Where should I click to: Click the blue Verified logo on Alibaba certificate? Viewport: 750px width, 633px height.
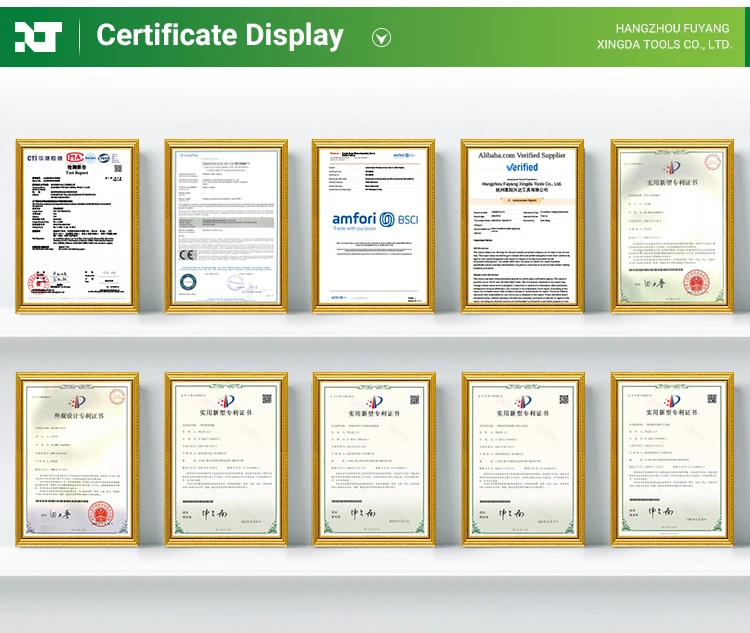tap(522, 167)
